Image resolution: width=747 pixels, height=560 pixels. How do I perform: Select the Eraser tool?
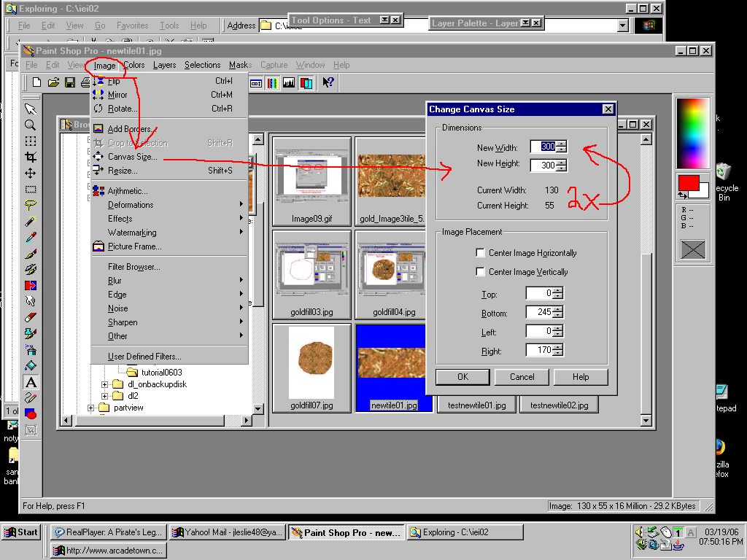click(31, 318)
